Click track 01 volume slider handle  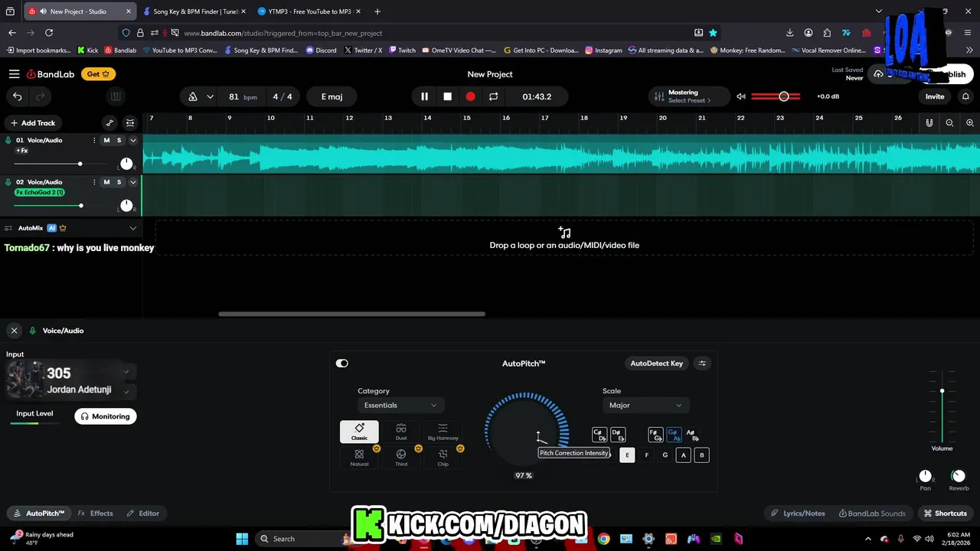tap(80, 164)
